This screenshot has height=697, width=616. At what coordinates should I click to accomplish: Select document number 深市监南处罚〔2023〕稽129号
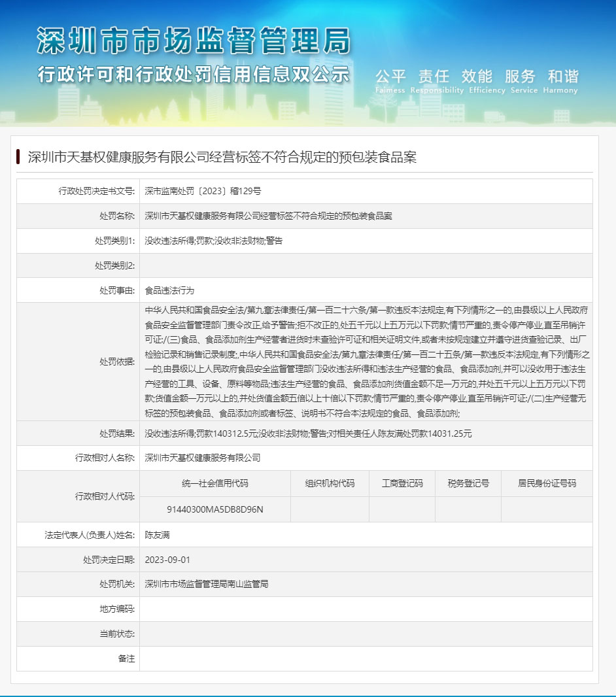coord(203,191)
